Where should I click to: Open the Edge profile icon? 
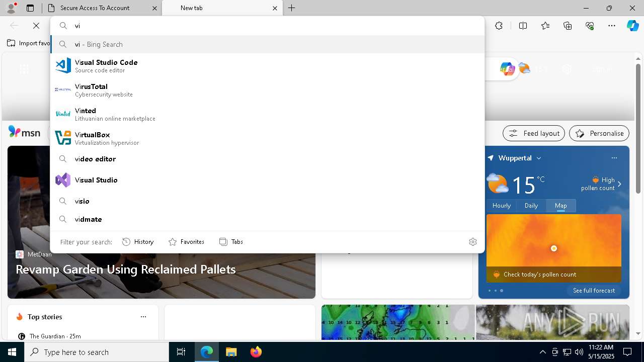pyautogui.click(x=11, y=8)
